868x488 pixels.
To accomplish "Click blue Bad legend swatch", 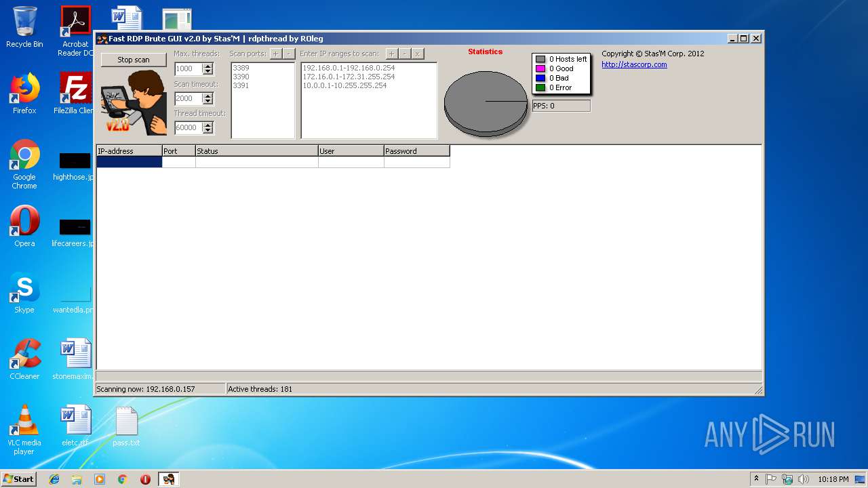I will 540,78.
